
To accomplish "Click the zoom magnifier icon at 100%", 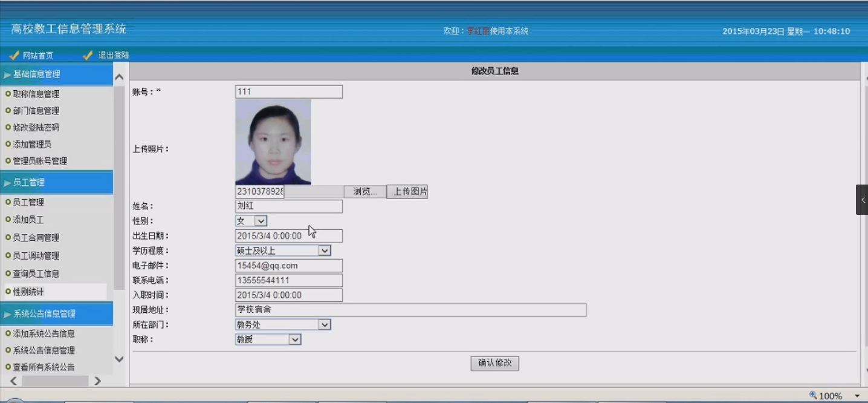I will (813, 395).
